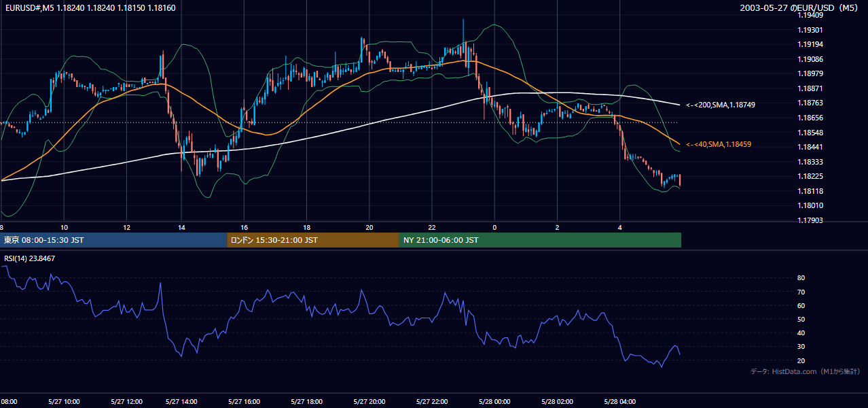The height and width of the screenshot is (408, 868).
Task: Click the bottom axis label 5/28 02:00
Action: click(x=557, y=401)
